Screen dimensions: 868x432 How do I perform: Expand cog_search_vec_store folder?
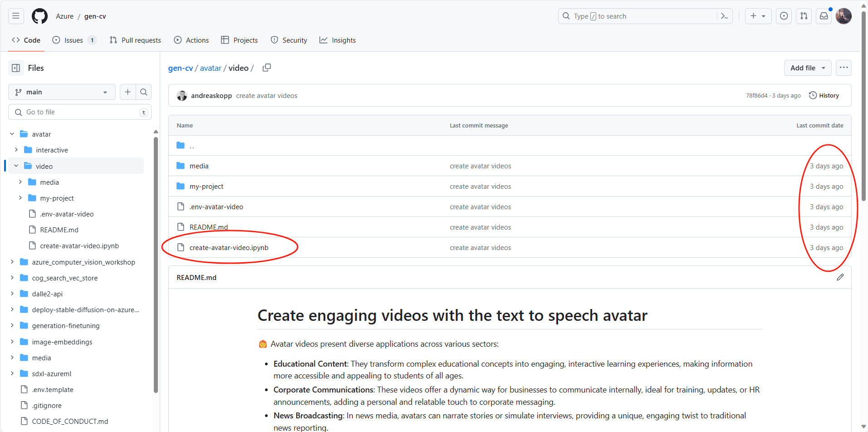point(12,278)
